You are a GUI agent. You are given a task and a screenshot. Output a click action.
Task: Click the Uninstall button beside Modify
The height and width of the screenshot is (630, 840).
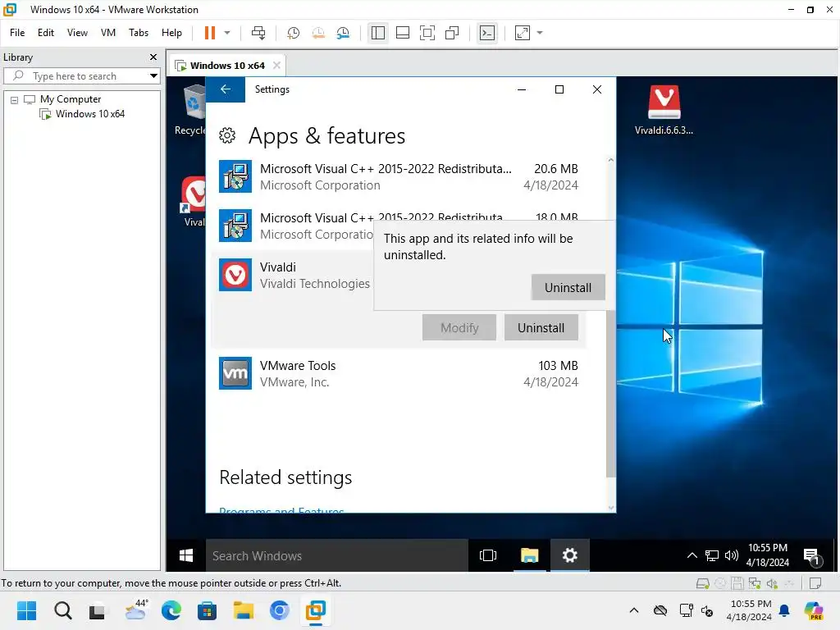pyautogui.click(x=541, y=328)
